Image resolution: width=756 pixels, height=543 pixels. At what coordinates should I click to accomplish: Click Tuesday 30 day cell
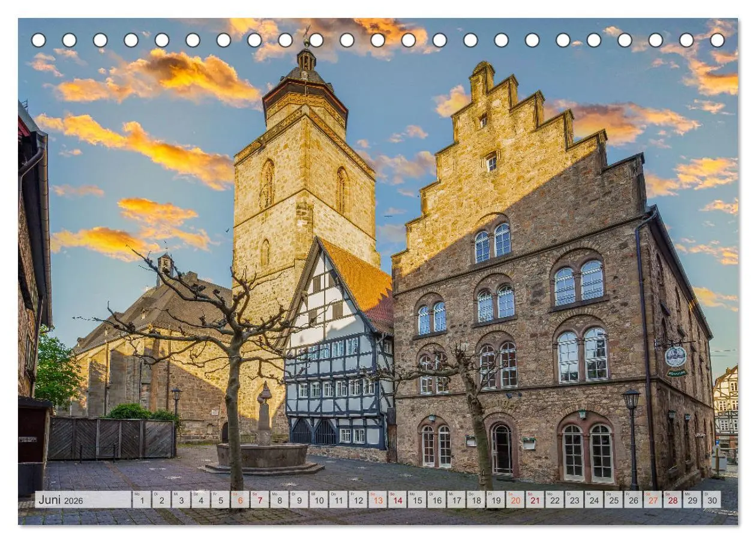[x=712, y=500]
